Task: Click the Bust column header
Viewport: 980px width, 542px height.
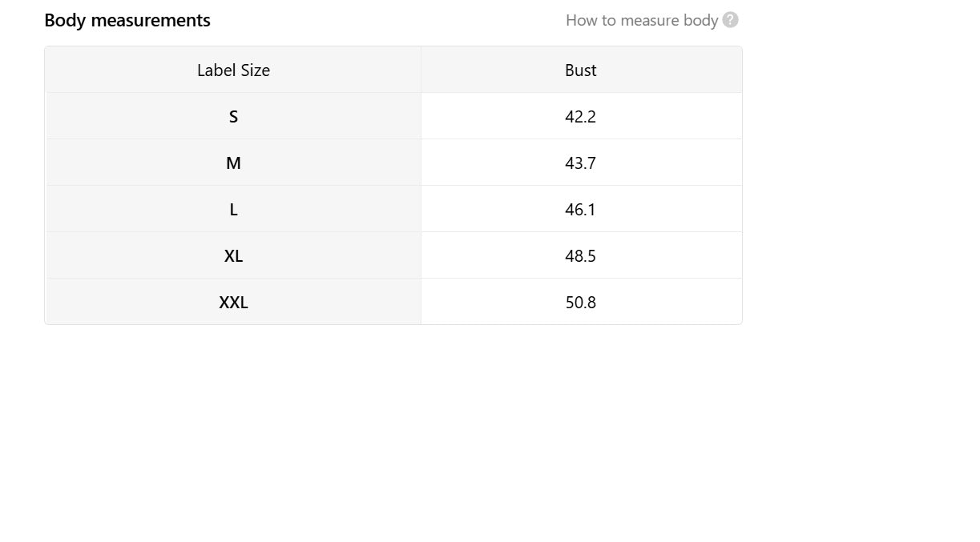Action: click(x=581, y=70)
